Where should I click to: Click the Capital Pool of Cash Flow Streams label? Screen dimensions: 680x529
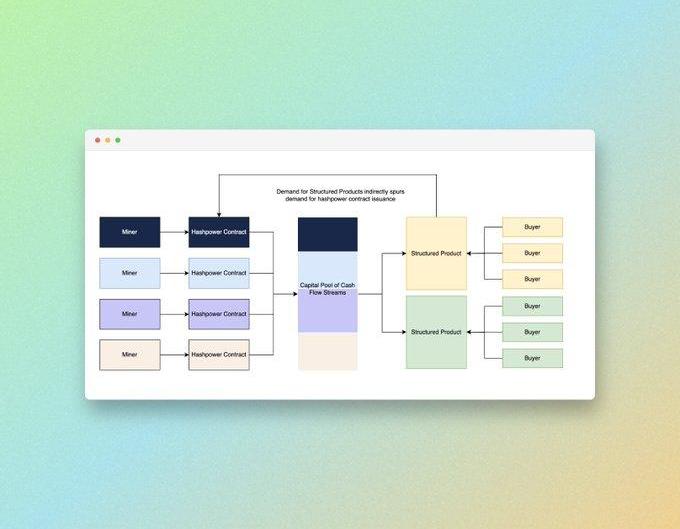coord(327,289)
